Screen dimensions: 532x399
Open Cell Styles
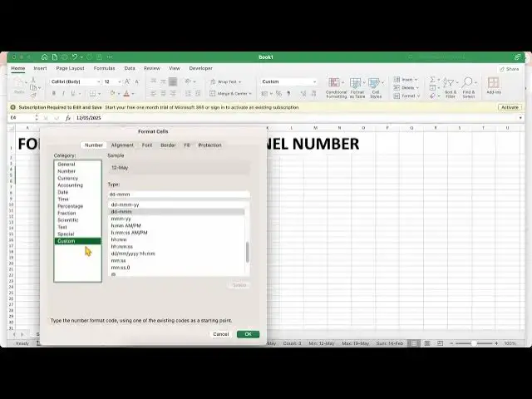pyautogui.click(x=376, y=88)
